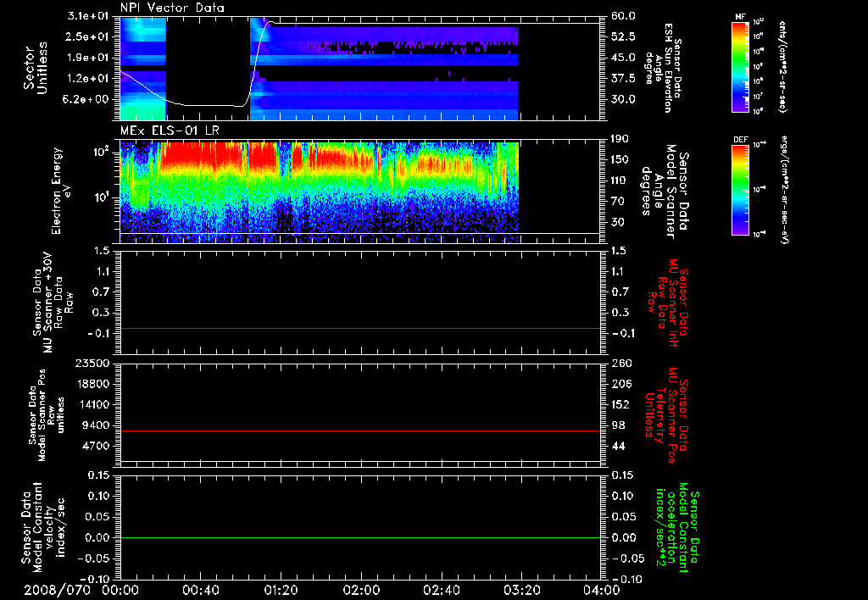Viewport: 868px width, 600px height.
Task: Click the date label '2008/070'
Action: 57,590
